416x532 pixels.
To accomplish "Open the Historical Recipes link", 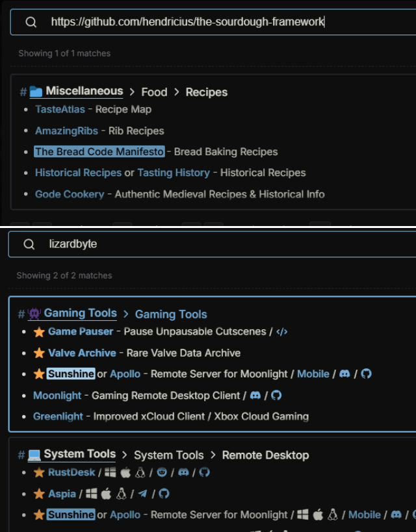I will pos(78,173).
